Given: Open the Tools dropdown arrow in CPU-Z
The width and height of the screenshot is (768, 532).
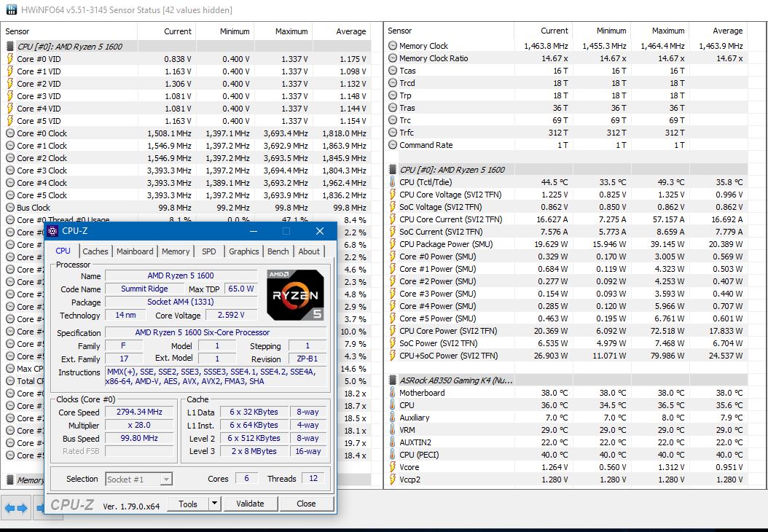Looking at the screenshot, I should (214, 503).
